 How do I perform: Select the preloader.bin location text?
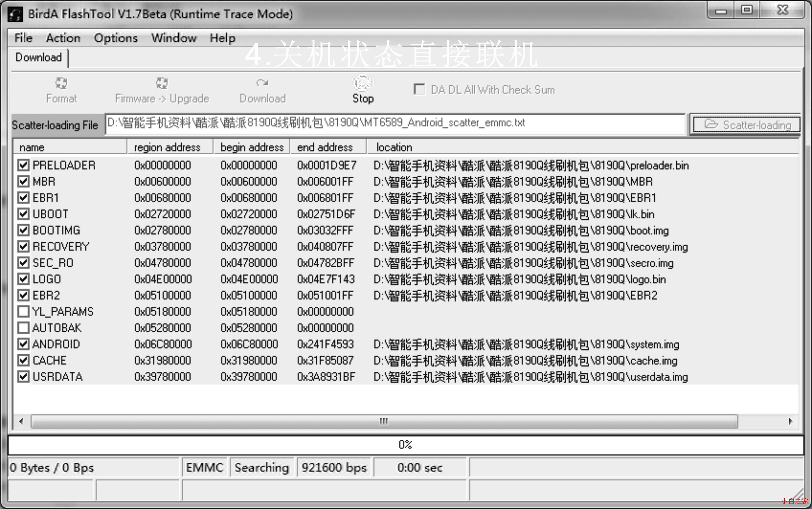point(531,165)
